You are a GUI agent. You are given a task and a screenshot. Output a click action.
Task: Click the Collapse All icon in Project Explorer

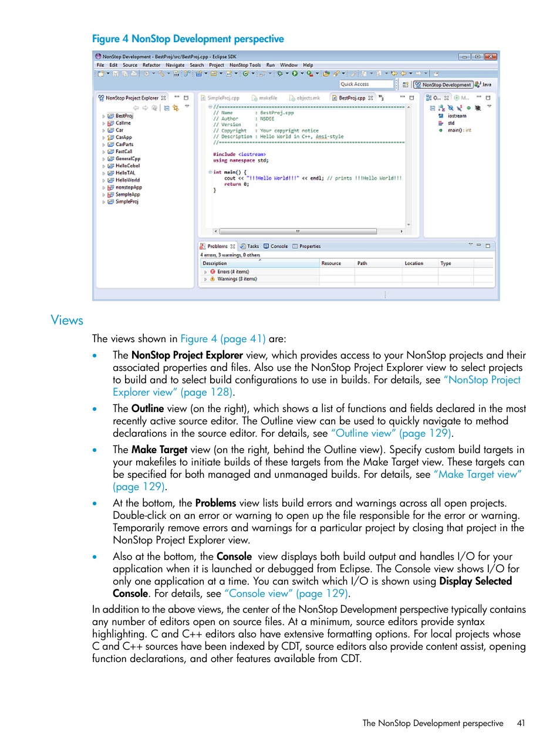pyautogui.click(x=167, y=108)
